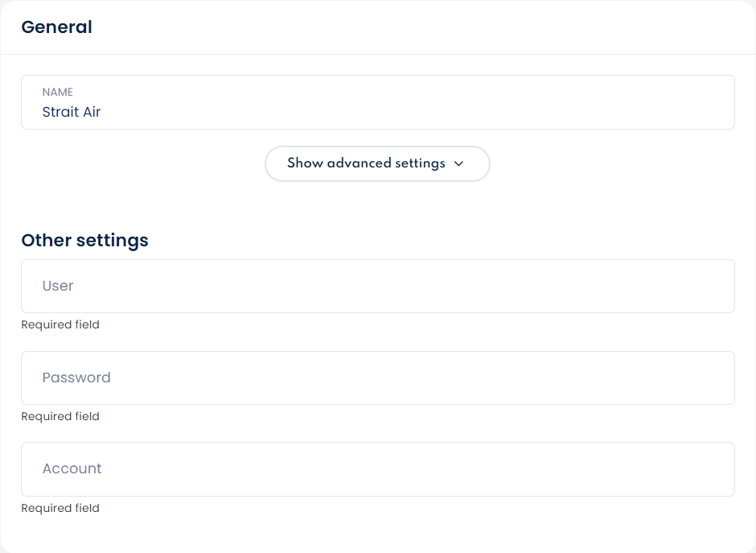Open the advanced settings dropdown arrow
756x553 pixels.
pyautogui.click(x=459, y=163)
